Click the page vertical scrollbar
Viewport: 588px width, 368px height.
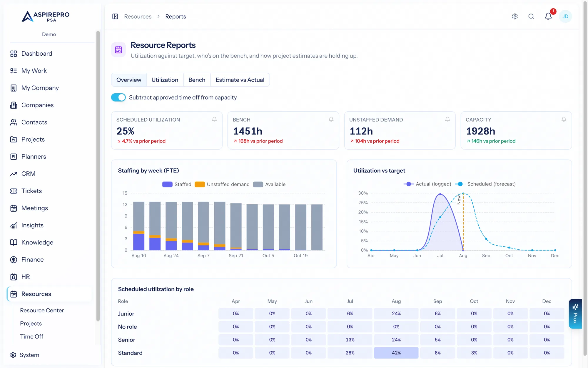585,178
